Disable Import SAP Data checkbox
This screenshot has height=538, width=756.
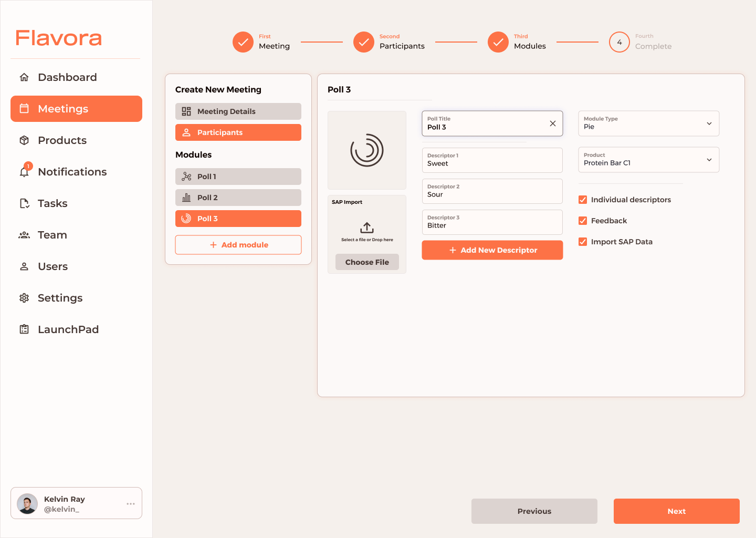(x=583, y=242)
